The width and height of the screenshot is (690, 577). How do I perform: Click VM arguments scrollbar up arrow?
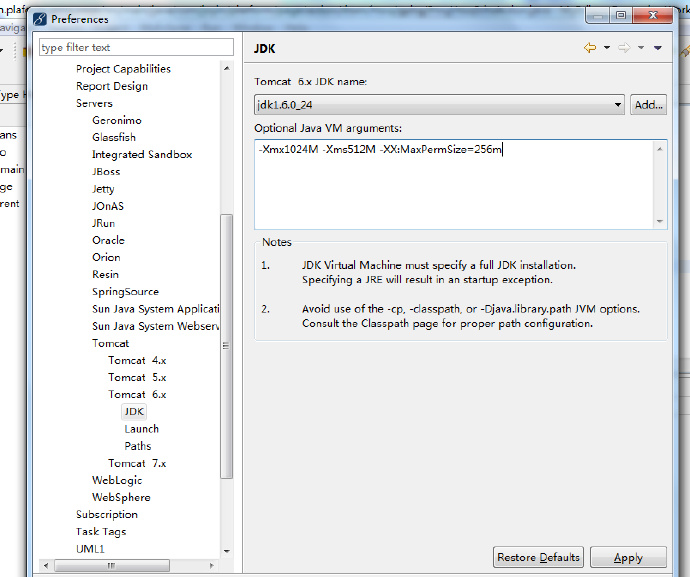click(660, 149)
